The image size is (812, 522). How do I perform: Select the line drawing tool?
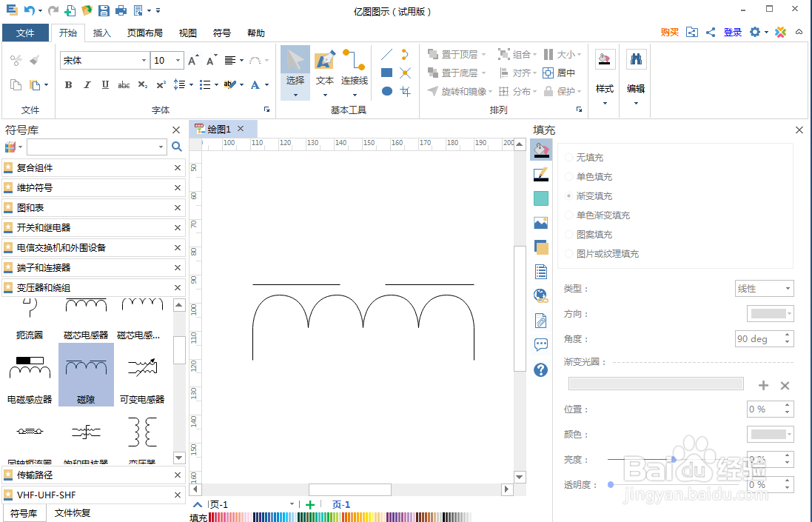[x=387, y=54]
